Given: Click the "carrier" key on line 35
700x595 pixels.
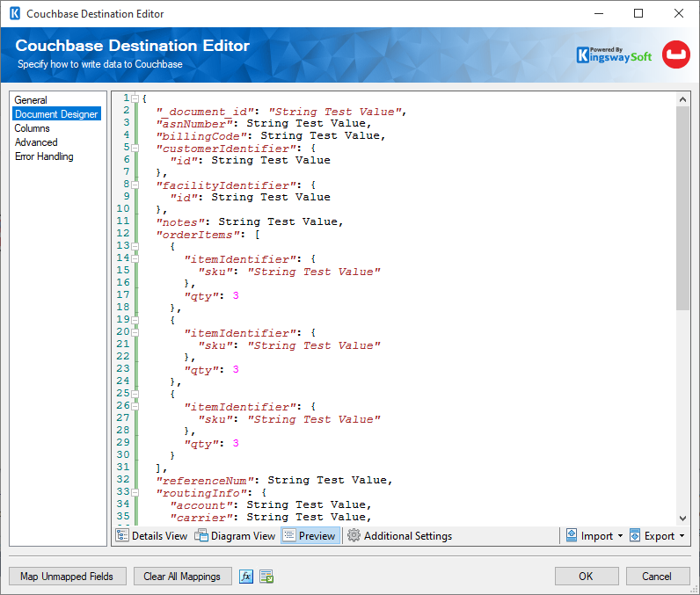Looking at the screenshot, I should 201,518.
